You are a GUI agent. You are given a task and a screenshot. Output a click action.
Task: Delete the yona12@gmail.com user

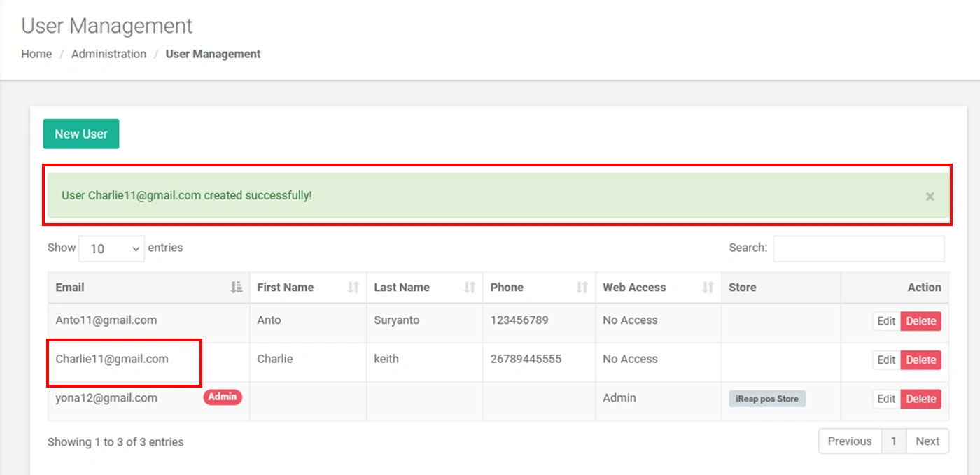pos(921,399)
